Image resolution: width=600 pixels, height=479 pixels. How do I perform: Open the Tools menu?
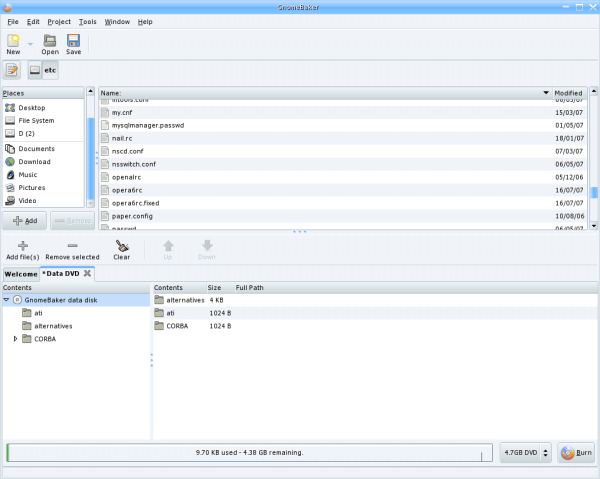[88, 22]
